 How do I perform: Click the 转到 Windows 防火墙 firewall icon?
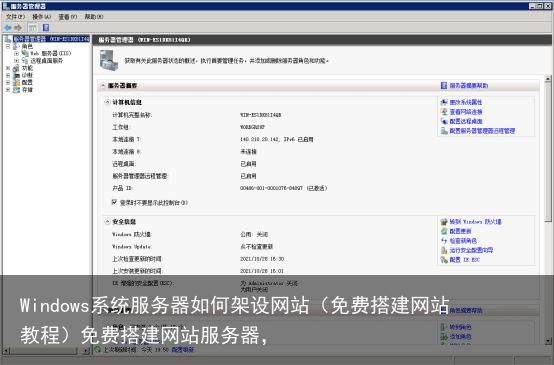pyautogui.click(x=444, y=222)
